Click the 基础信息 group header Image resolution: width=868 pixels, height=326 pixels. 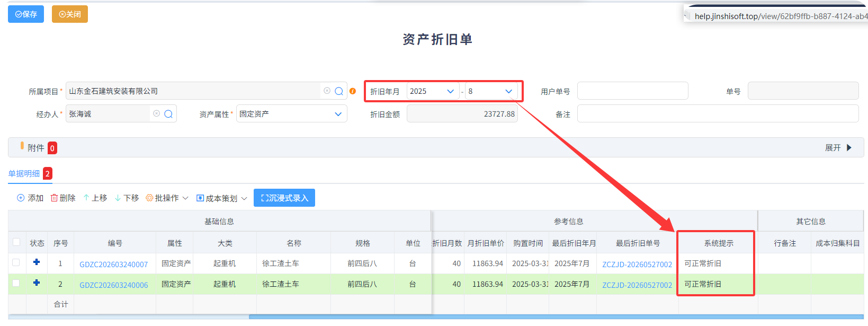[x=219, y=221]
